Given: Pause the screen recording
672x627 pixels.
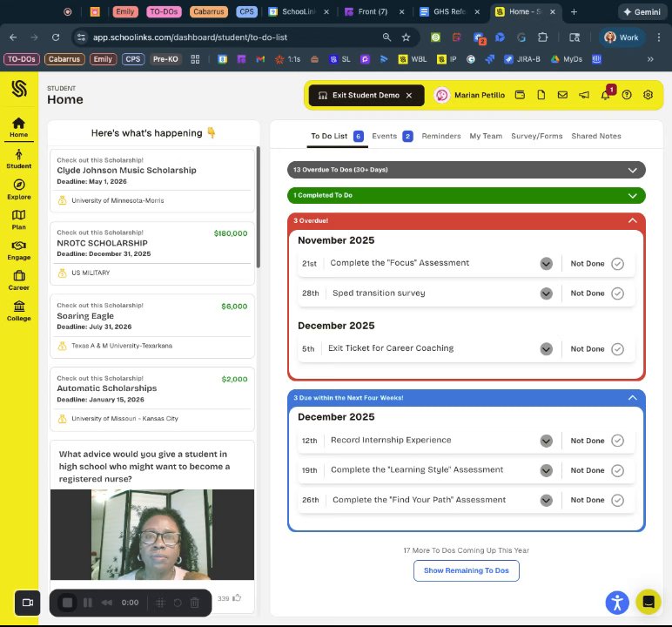Looking at the screenshot, I should [x=88, y=603].
